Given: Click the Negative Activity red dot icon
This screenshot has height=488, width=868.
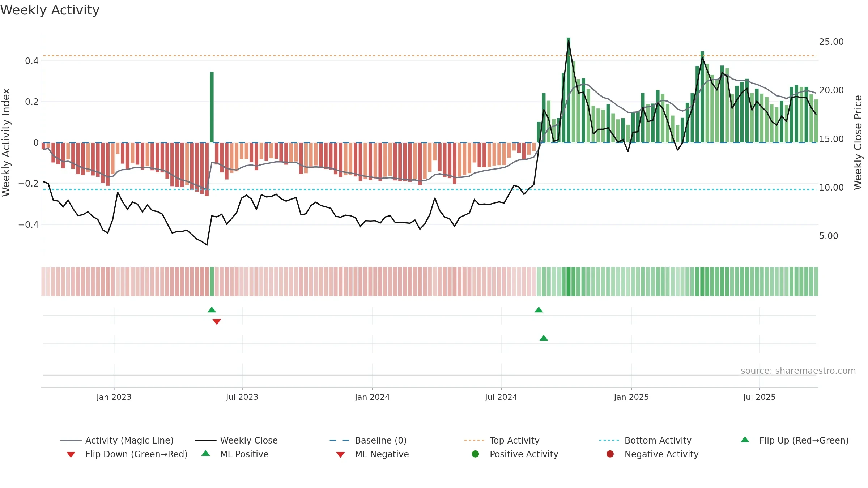Looking at the screenshot, I should (x=610, y=454).
